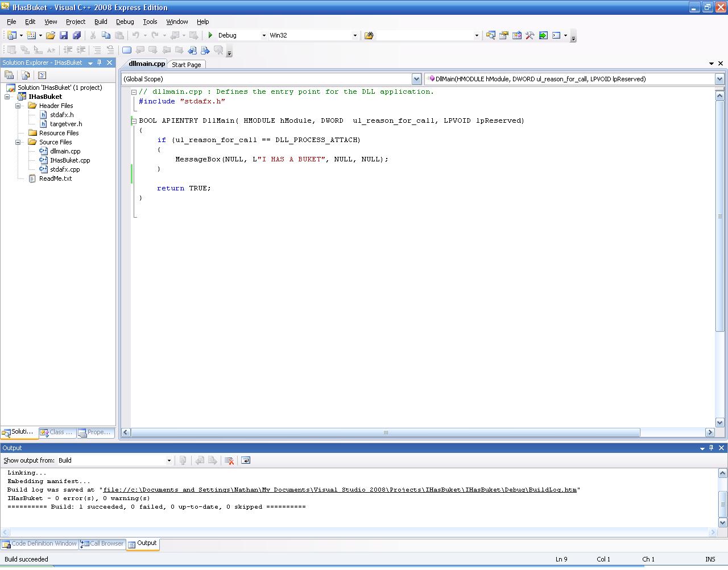Collapse the Header Files folder
Screen dimensions: 728x570
click(x=18, y=106)
